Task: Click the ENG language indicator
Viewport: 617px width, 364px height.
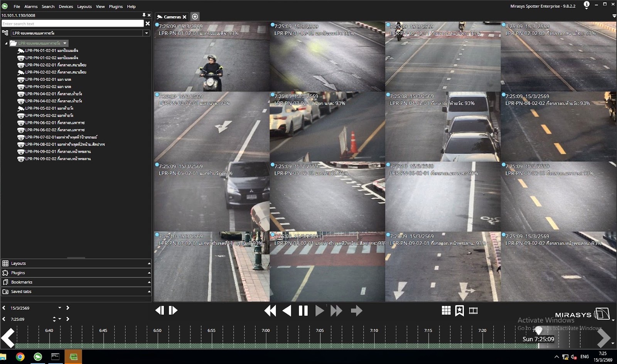Action: tap(585, 357)
